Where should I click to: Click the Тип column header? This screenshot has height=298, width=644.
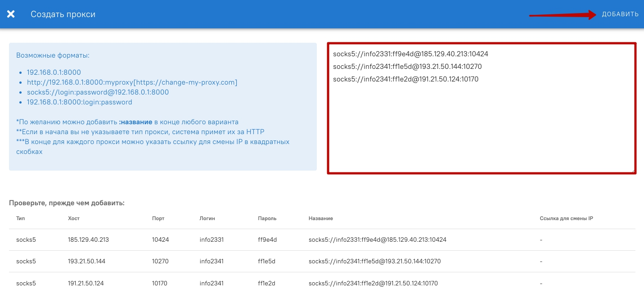click(21, 218)
